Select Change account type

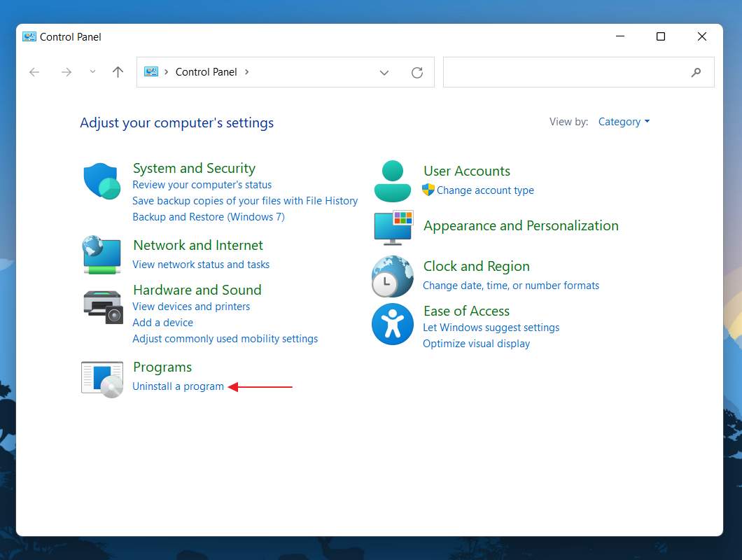tap(485, 190)
